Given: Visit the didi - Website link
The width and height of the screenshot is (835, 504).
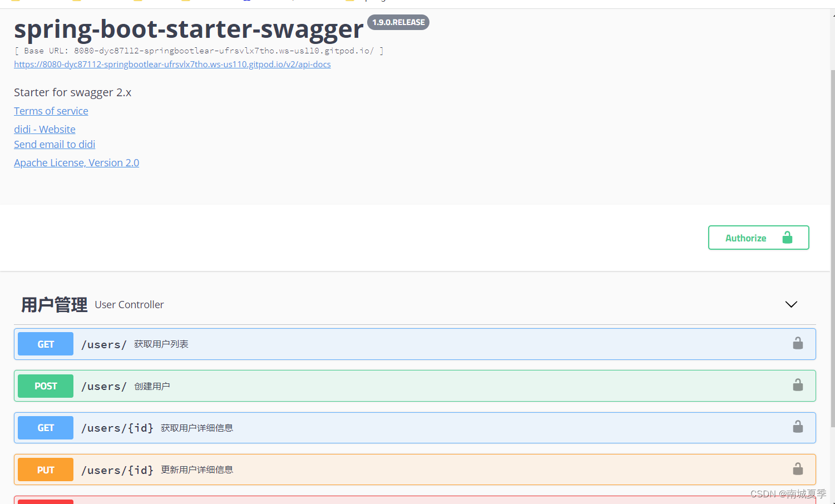Looking at the screenshot, I should [45, 129].
